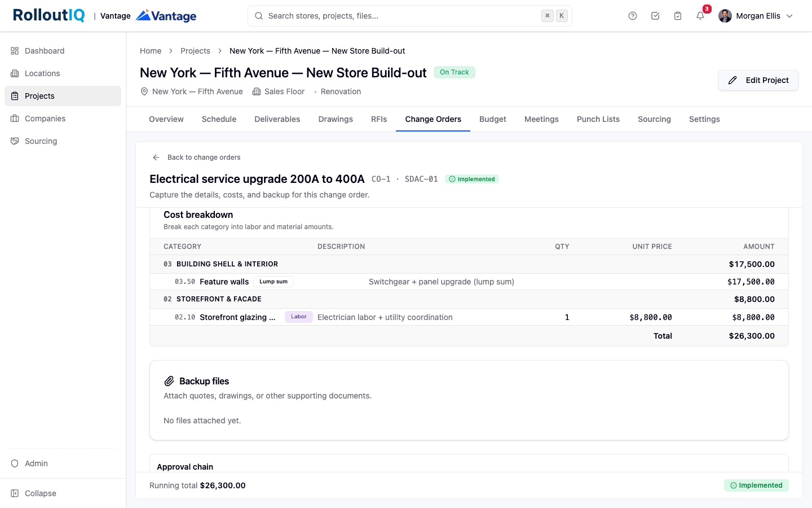Viewport: 812px width, 508px height.
Task: Click the checkbox tasks icon in header
Action: [x=655, y=16]
